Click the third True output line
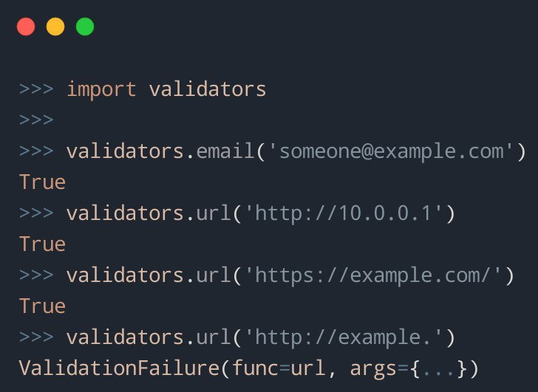538x392 pixels. coord(43,306)
